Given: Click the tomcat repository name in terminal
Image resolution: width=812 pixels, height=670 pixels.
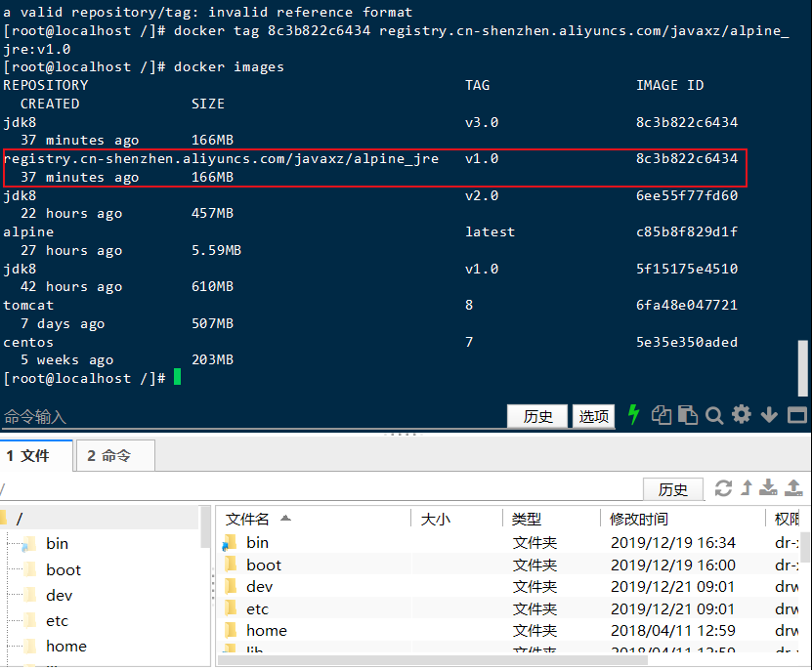Looking at the screenshot, I should pyautogui.click(x=28, y=306).
